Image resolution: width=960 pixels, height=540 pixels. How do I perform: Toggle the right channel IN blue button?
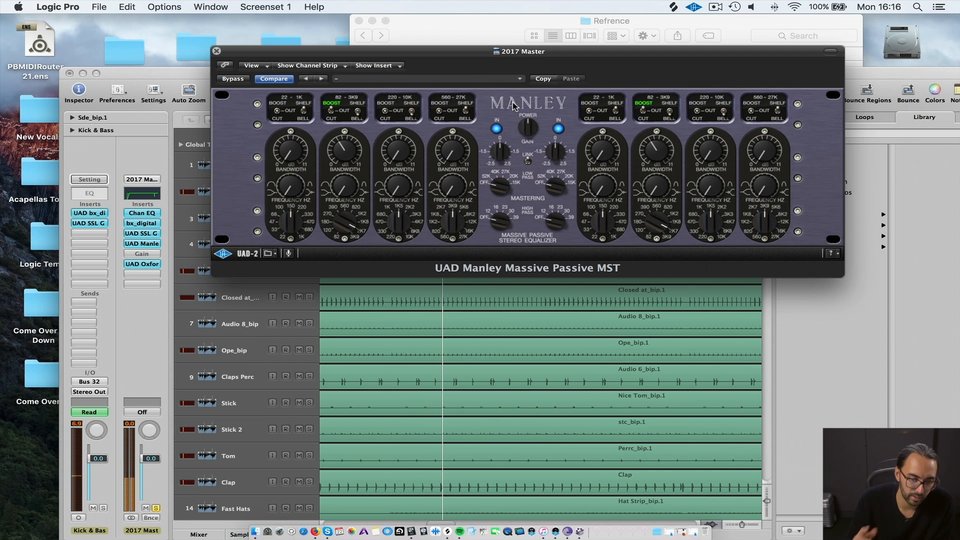[x=558, y=129]
